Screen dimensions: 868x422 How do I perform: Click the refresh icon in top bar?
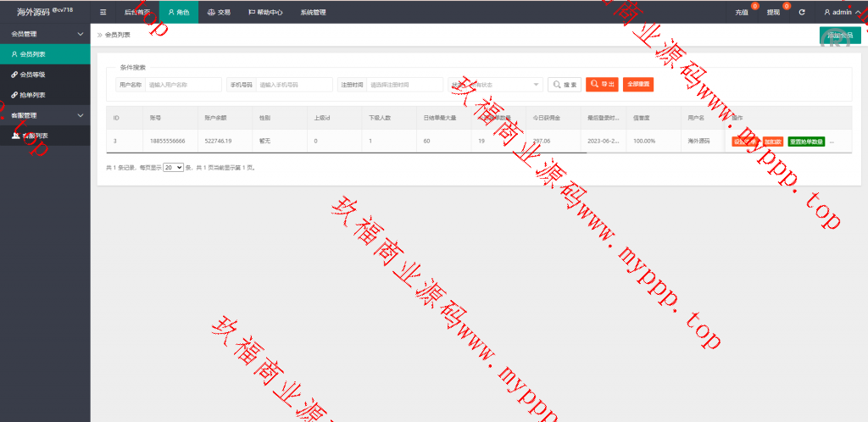(802, 13)
